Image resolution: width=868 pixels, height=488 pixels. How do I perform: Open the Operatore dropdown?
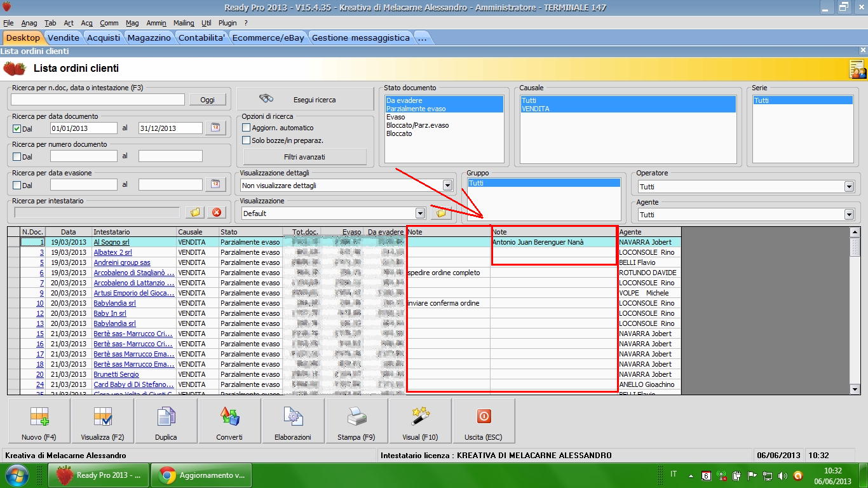849,187
